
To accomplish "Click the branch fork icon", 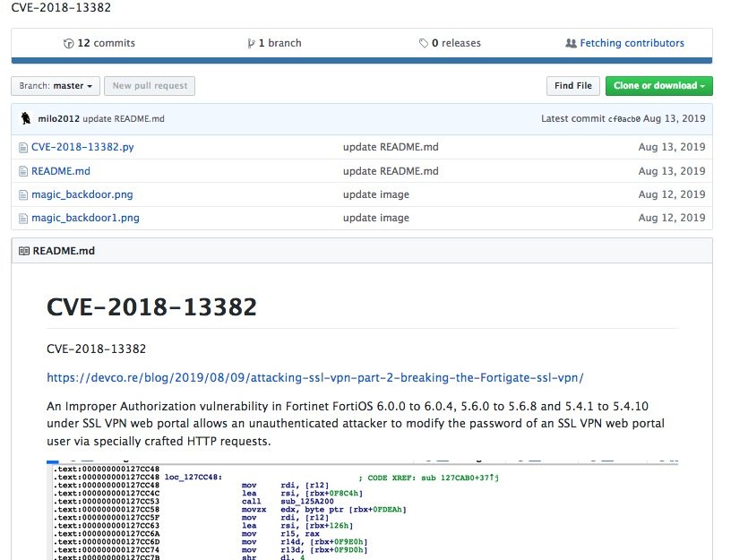I will [x=251, y=43].
